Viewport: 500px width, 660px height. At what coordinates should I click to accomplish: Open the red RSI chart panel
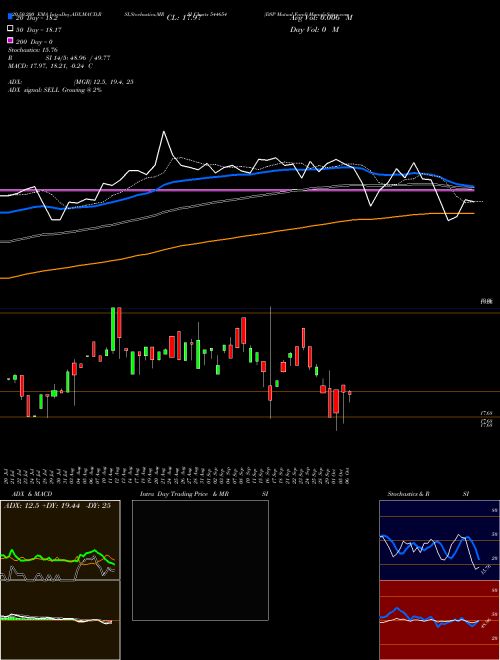pyautogui.click(x=439, y=620)
